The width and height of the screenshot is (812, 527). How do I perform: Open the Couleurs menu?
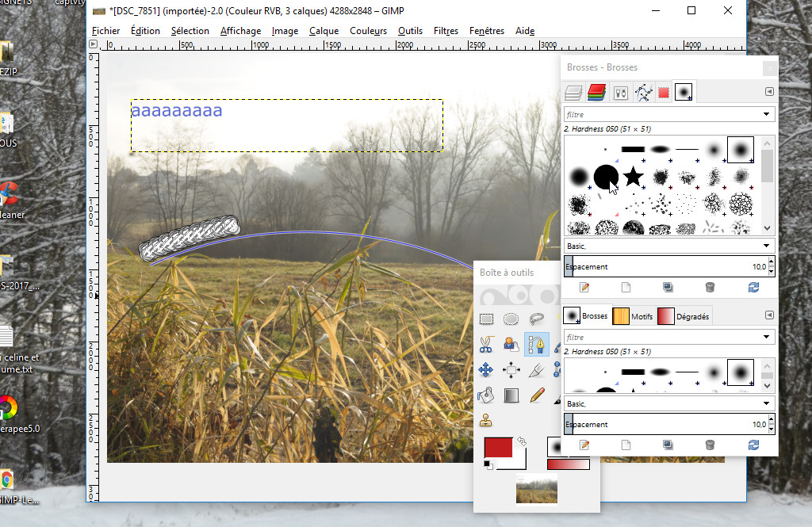point(368,31)
